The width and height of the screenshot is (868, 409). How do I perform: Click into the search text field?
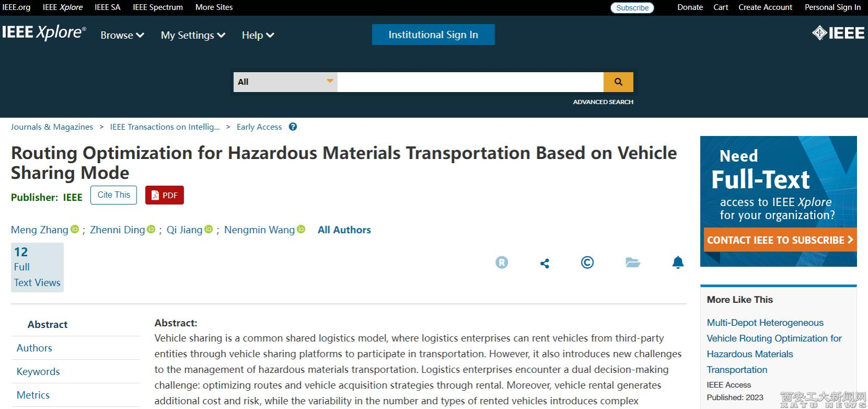[470, 82]
